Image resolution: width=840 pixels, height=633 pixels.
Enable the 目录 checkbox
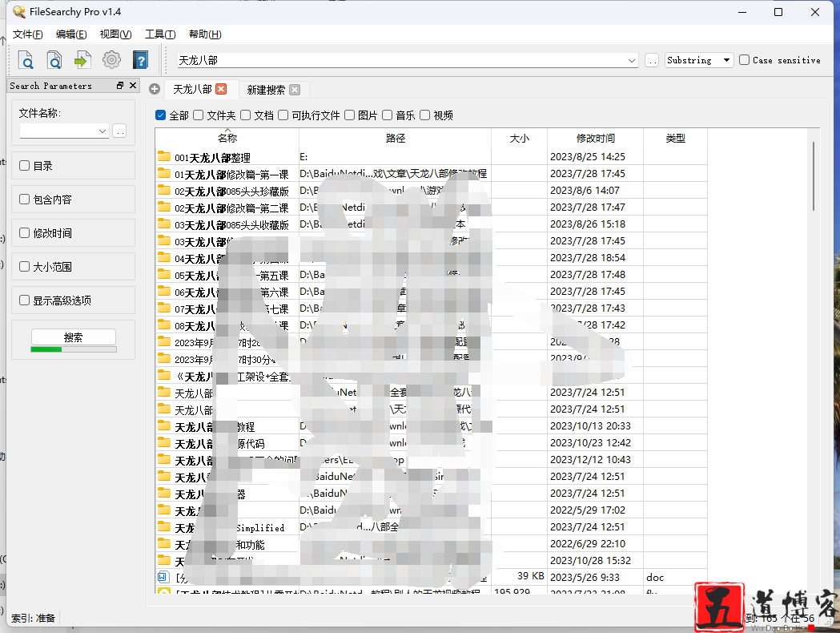coord(24,165)
